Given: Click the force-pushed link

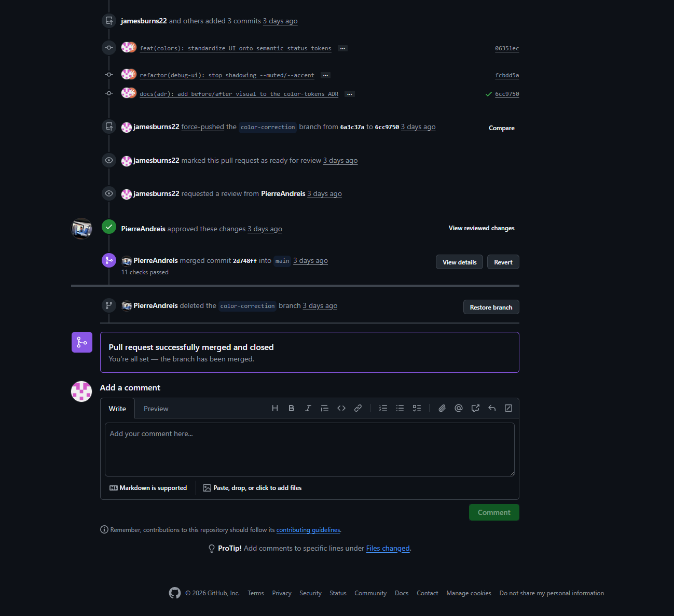Looking at the screenshot, I should (x=203, y=127).
